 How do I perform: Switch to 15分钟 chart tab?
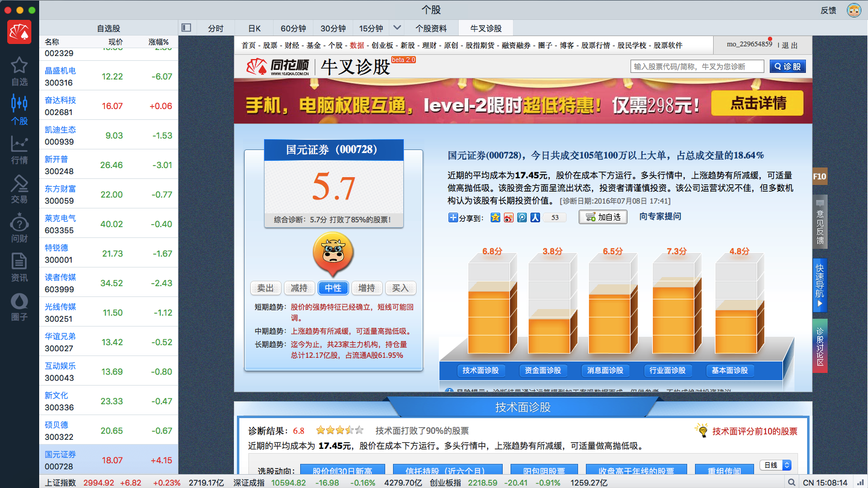point(371,28)
